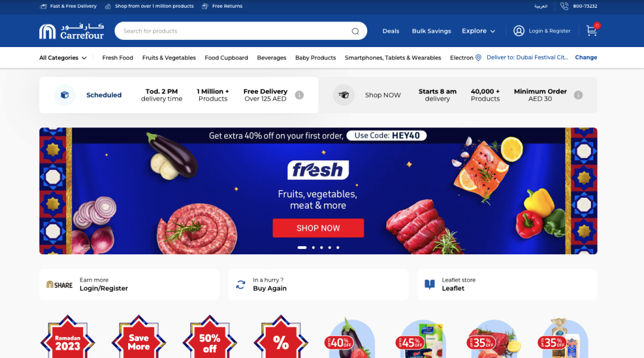Click the search magnifier icon
644x358 pixels.
pos(355,31)
